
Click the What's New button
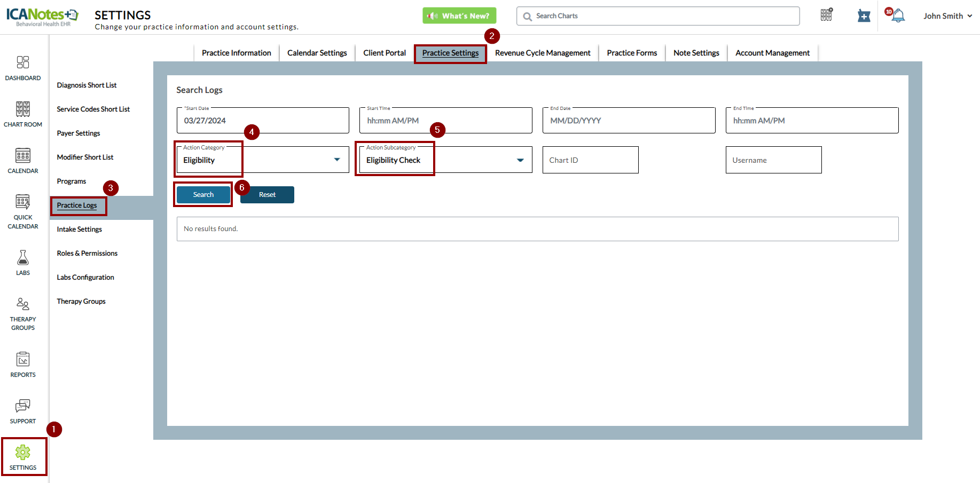point(459,16)
